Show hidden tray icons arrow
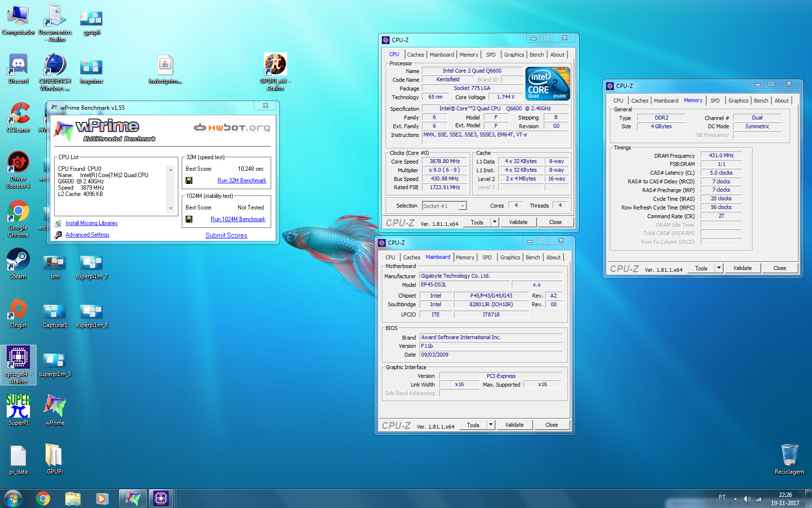This screenshot has height=508, width=812. click(735, 499)
